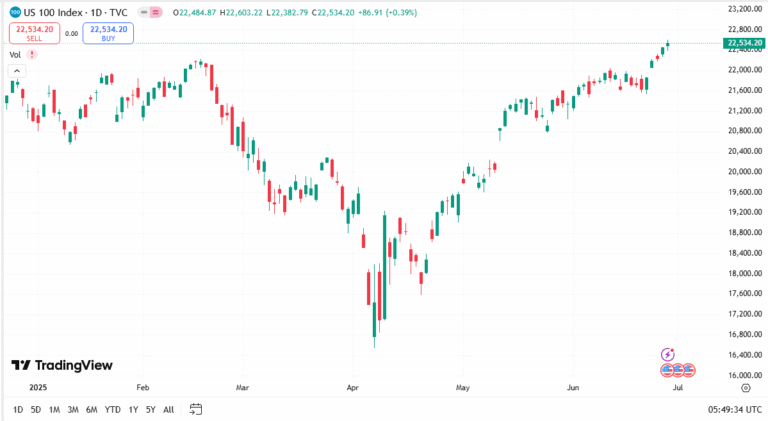Toggle the pink approximately-equal pill beside the symbol
The height and width of the screenshot is (421, 768).
[158, 12]
